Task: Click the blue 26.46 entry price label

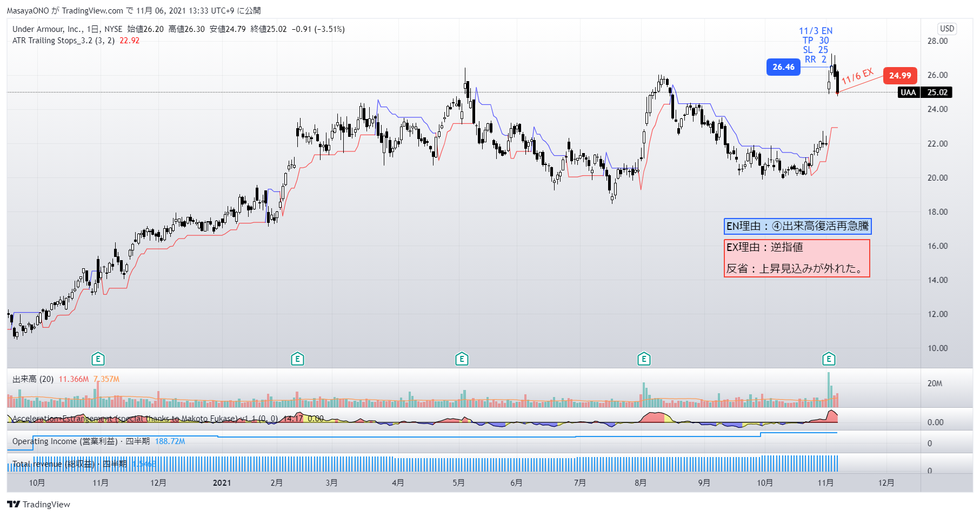Action: [783, 67]
